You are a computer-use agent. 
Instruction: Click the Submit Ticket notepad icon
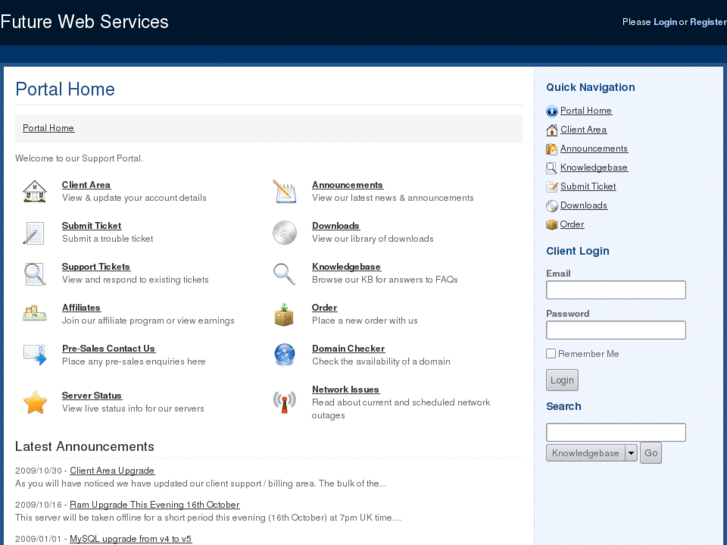[35, 232]
